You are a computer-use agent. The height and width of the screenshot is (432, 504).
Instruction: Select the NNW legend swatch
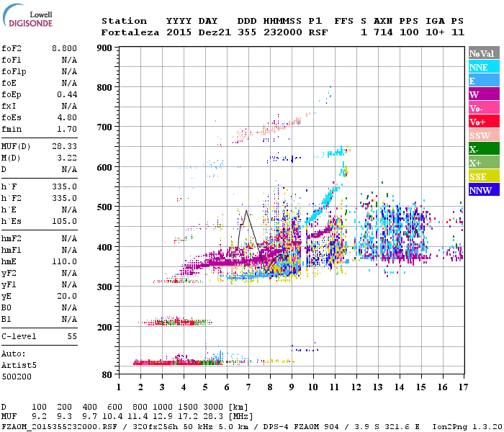coord(484,190)
